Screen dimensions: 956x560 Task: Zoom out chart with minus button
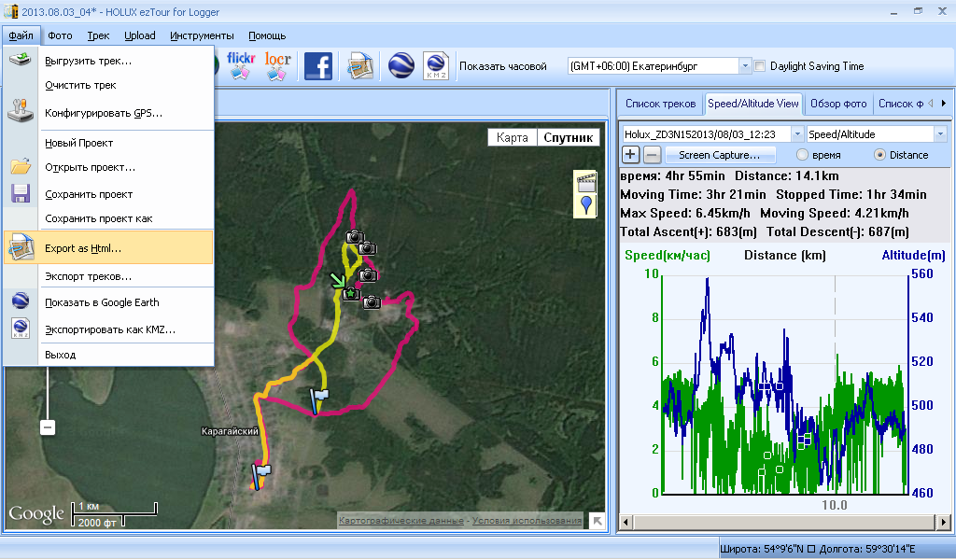[x=652, y=155]
